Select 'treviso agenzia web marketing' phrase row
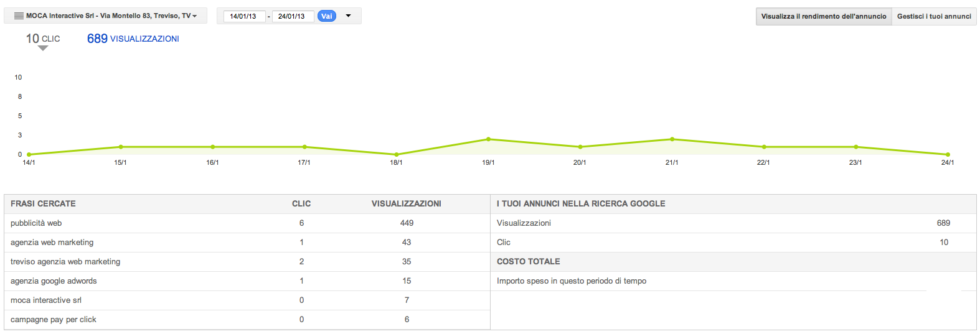This screenshot has height=334, width=980. 247,262
